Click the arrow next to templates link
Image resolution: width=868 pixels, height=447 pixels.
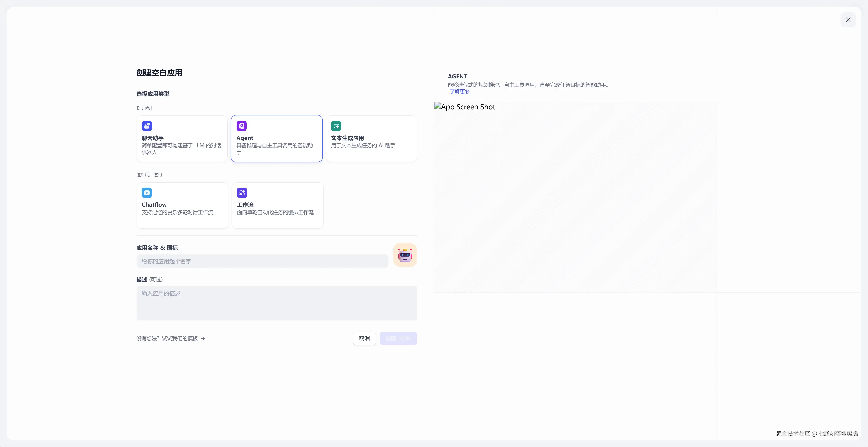pos(202,338)
